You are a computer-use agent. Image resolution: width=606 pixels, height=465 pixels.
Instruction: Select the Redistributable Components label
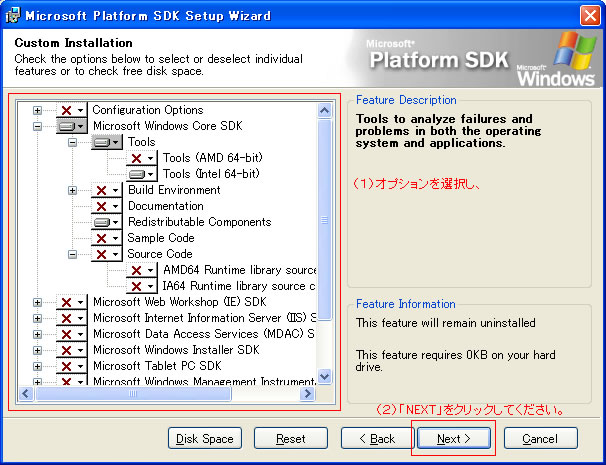200,222
